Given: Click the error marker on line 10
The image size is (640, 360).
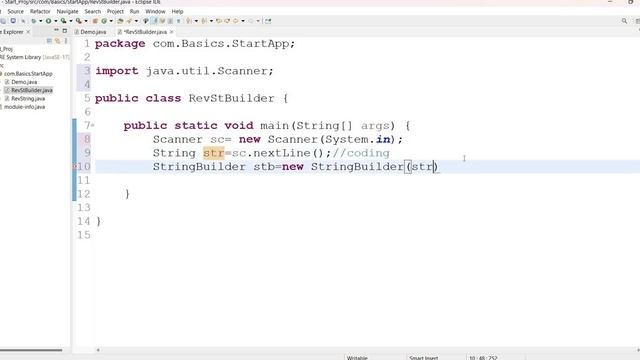Looking at the screenshot, I should tap(74, 167).
